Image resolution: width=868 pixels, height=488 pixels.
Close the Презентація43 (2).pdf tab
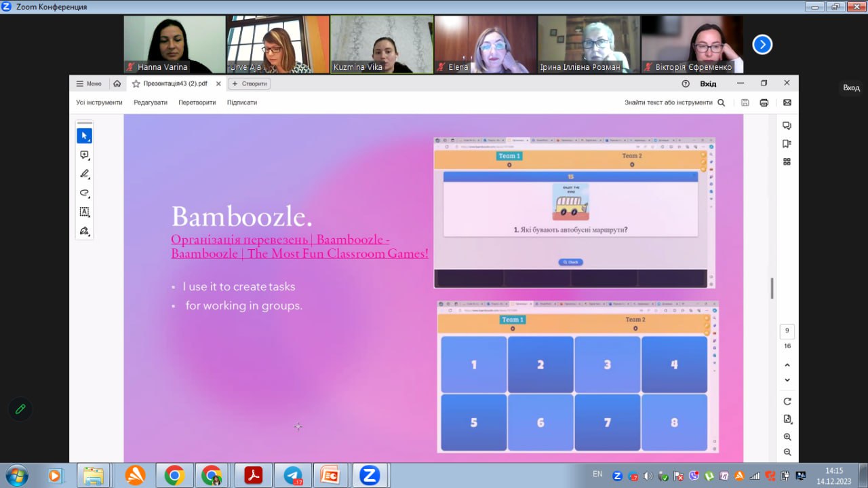(x=218, y=83)
